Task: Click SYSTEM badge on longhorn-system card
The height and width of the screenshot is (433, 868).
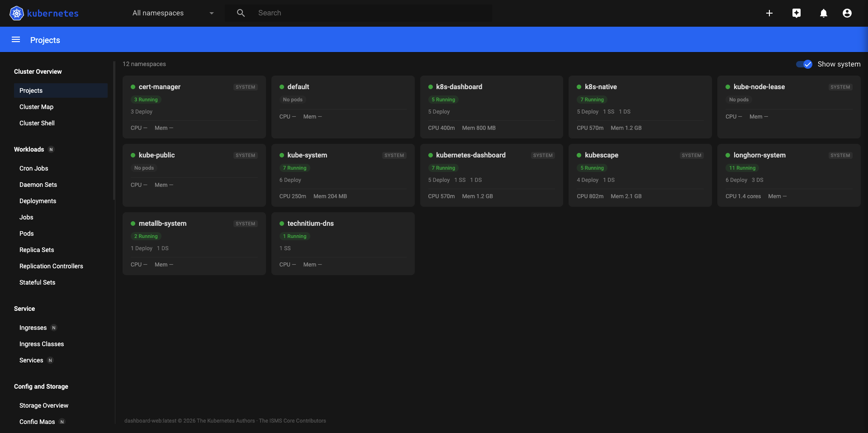Action: pos(840,155)
